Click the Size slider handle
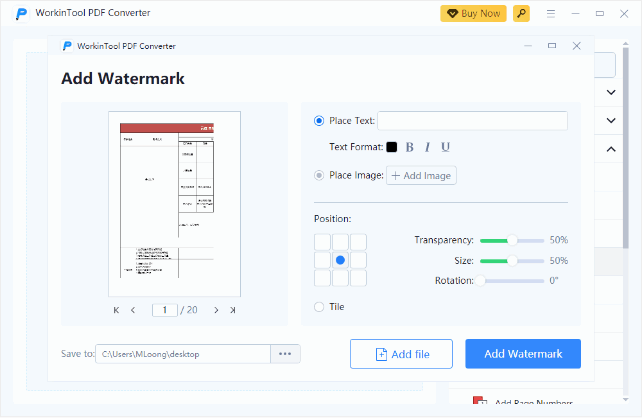 (x=512, y=261)
